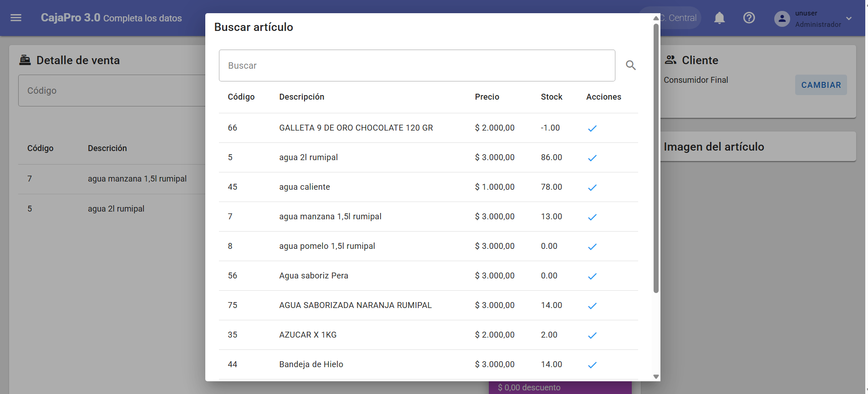
Task: Select agua 2l rumipal checkmark in dialog
Action: (x=592, y=158)
